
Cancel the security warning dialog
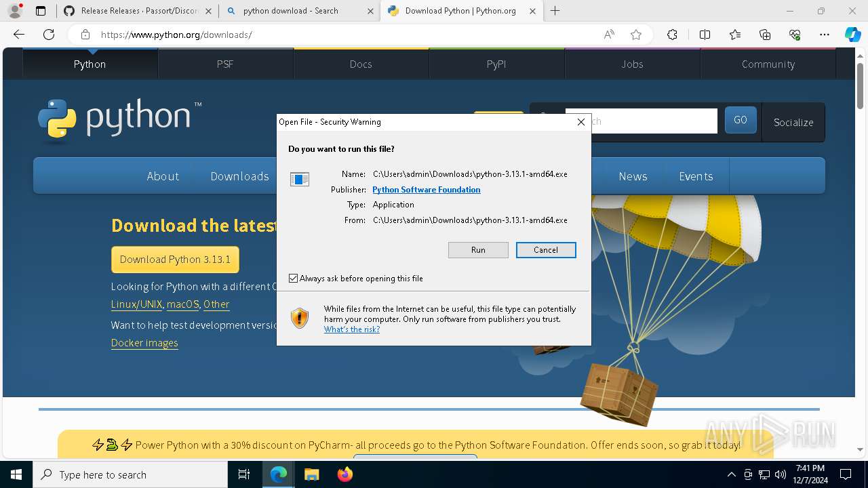coord(546,250)
